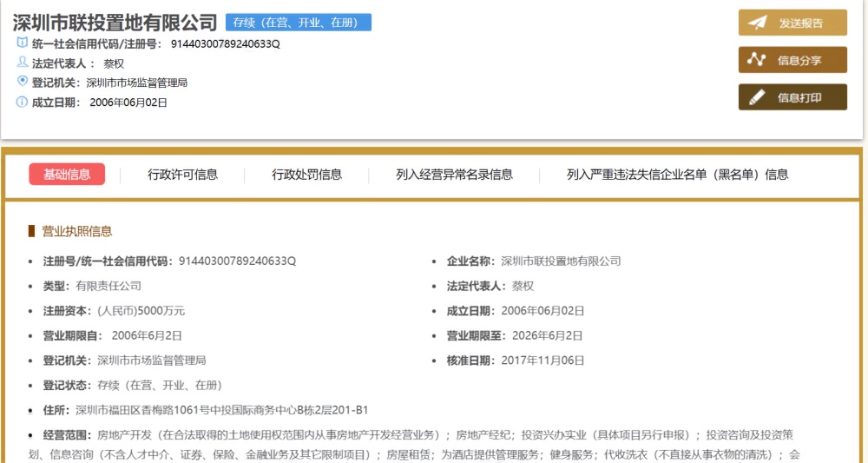Screen dimensions: 868x463
Task: Click the 发送报告 button label
Action: 800,23
